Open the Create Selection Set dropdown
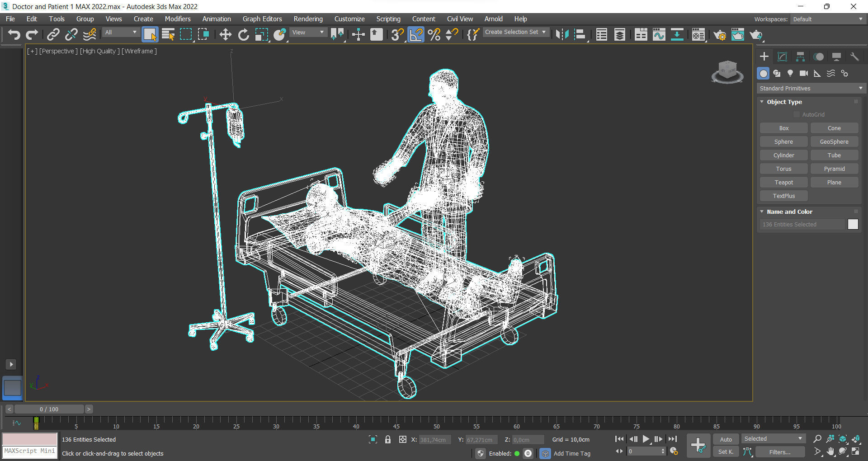Viewport: 868px width, 461px height. 515,32
